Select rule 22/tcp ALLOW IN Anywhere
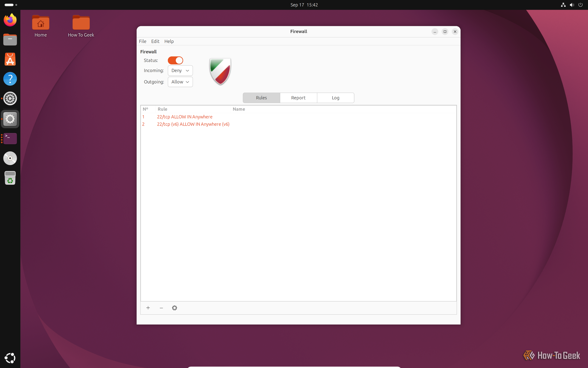This screenshot has height=368, width=588. point(298,117)
